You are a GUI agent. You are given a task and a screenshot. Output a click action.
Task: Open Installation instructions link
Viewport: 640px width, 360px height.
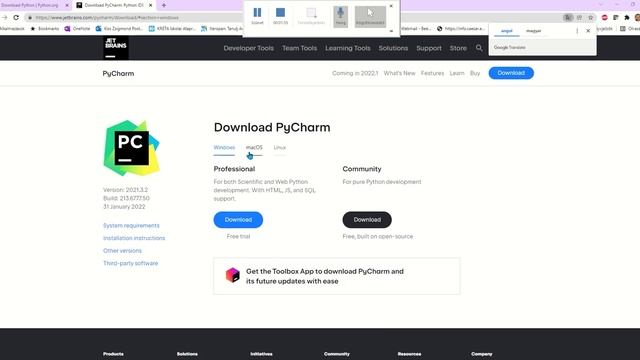(x=134, y=238)
